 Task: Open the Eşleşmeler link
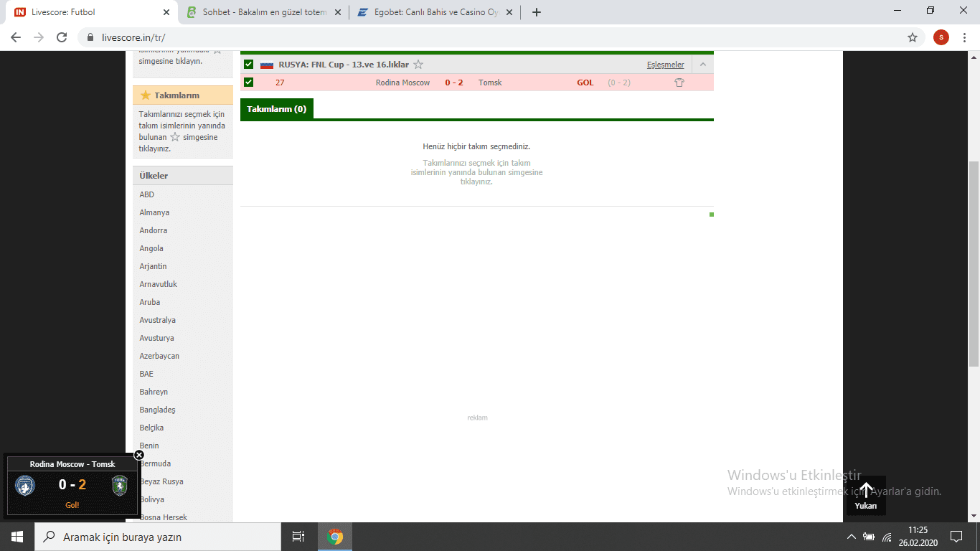tap(666, 65)
